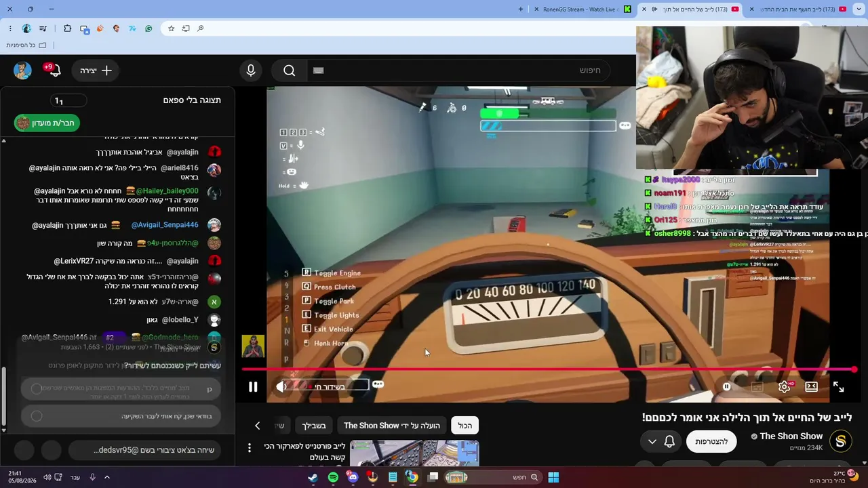The width and height of the screenshot is (868, 488).
Task: Mute the video with the speaker icon
Action: [281, 386]
